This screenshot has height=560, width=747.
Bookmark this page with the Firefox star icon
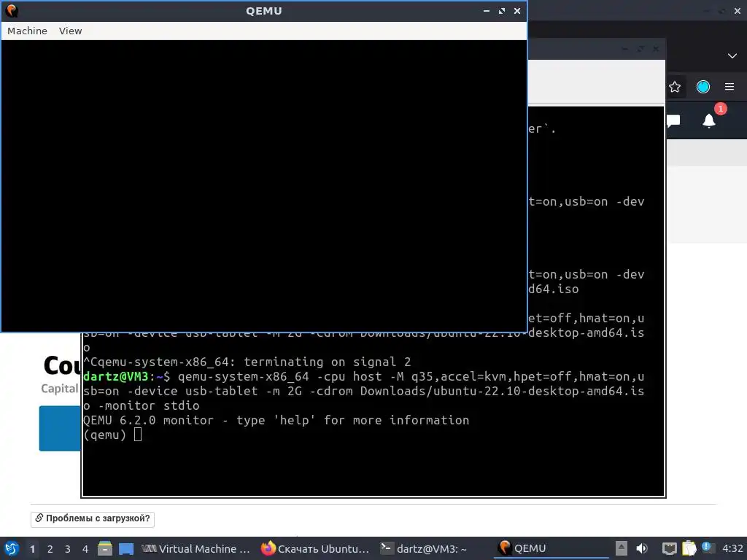tap(675, 87)
